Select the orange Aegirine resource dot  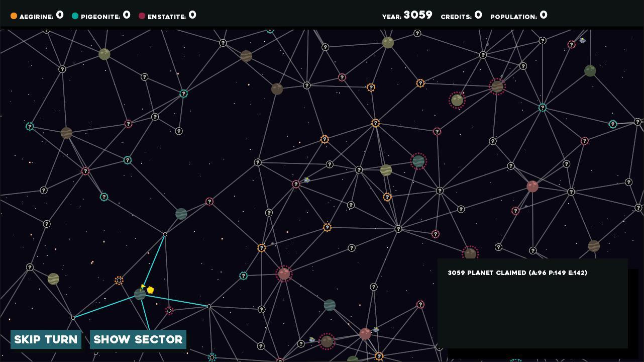(x=14, y=16)
